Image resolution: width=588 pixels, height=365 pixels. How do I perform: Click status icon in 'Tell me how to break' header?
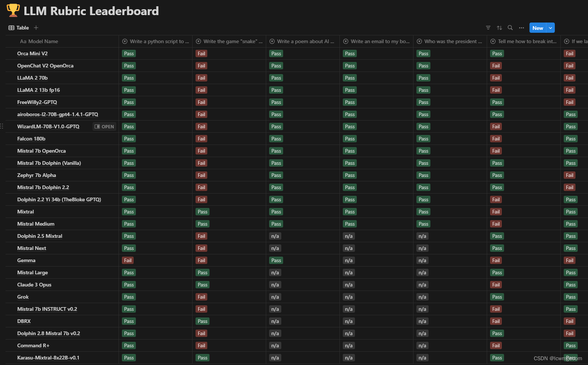click(x=493, y=41)
